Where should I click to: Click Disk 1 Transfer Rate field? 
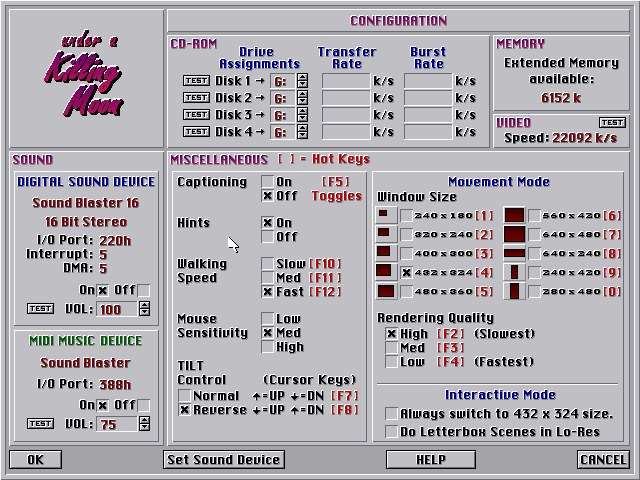346,81
